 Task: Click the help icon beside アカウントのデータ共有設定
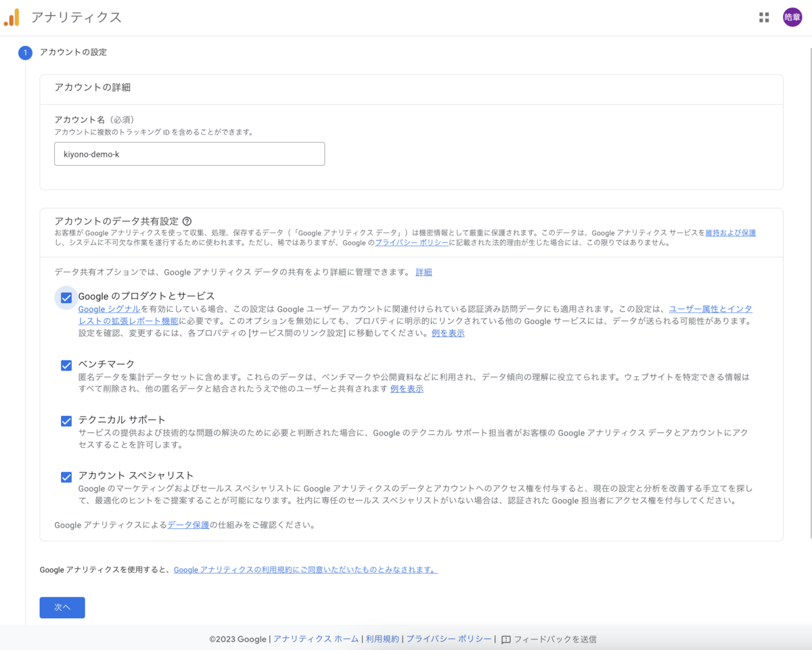pyautogui.click(x=187, y=221)
